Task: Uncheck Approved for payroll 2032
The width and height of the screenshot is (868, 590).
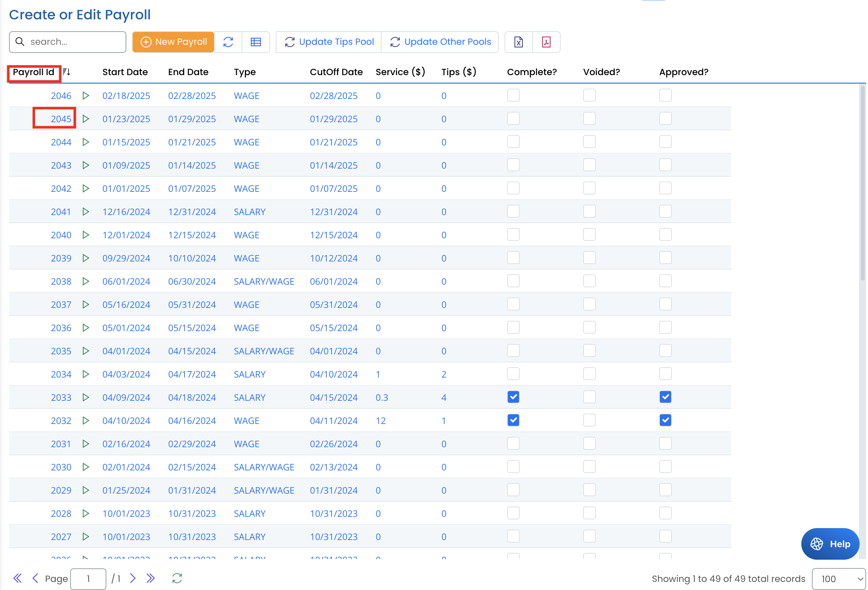Action: (665, 420)
